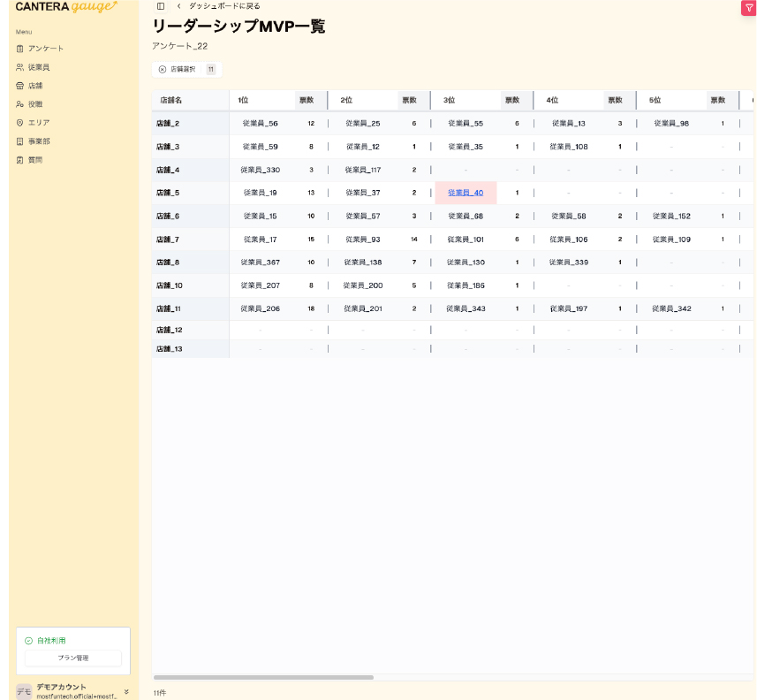Open the 店舗選択 filter dropdown

coord(184,69)
